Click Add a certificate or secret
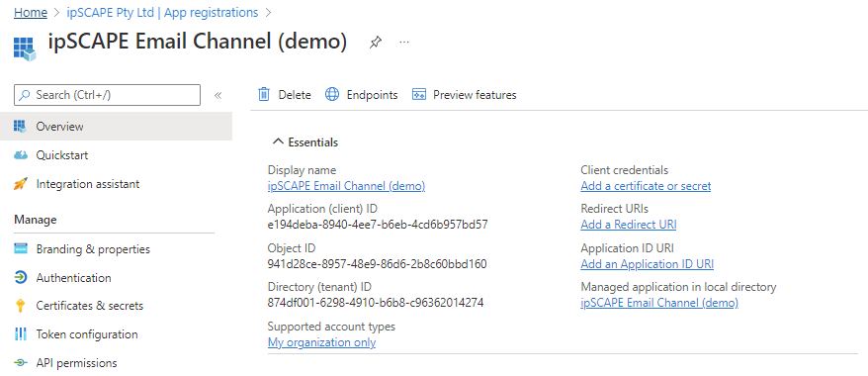Screen dimensions: 868x376 click(x=646, y=186)
